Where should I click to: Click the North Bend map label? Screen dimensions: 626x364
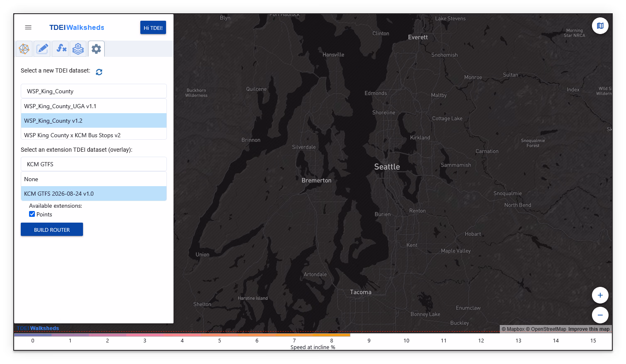pos(518,205)
